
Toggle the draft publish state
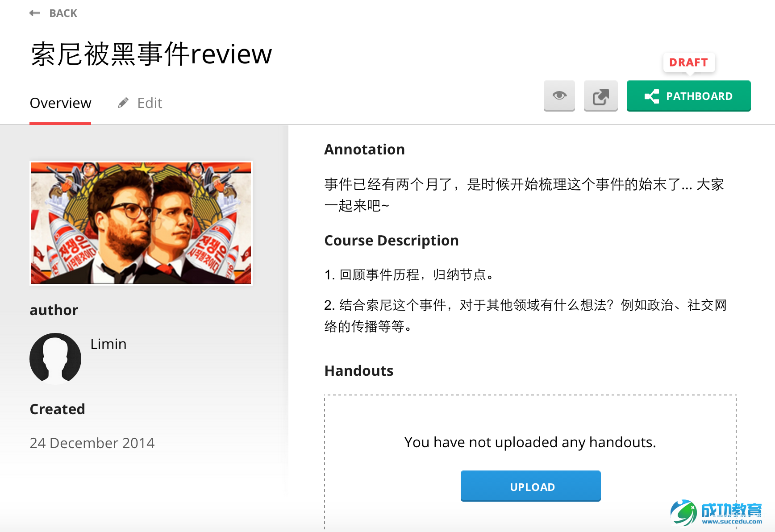[688, 62]
